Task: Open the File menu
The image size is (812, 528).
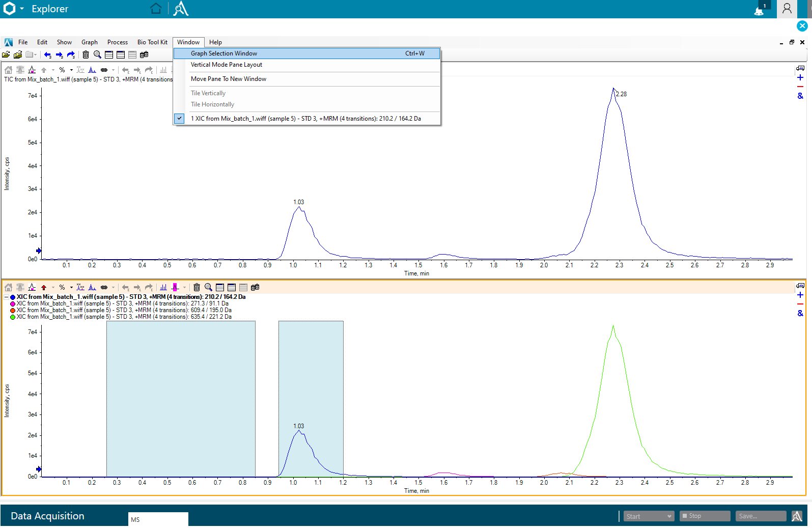Action: tap(23, 42)
